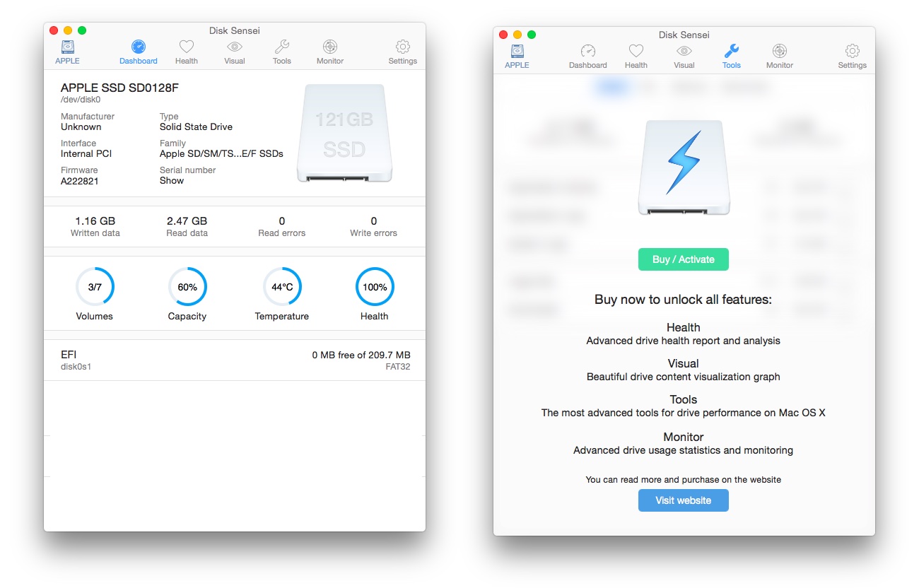The width and height of the screenshot is (919, 588).
Task: Click the "FAT32" file system label
Action: (x=398, y=367)
